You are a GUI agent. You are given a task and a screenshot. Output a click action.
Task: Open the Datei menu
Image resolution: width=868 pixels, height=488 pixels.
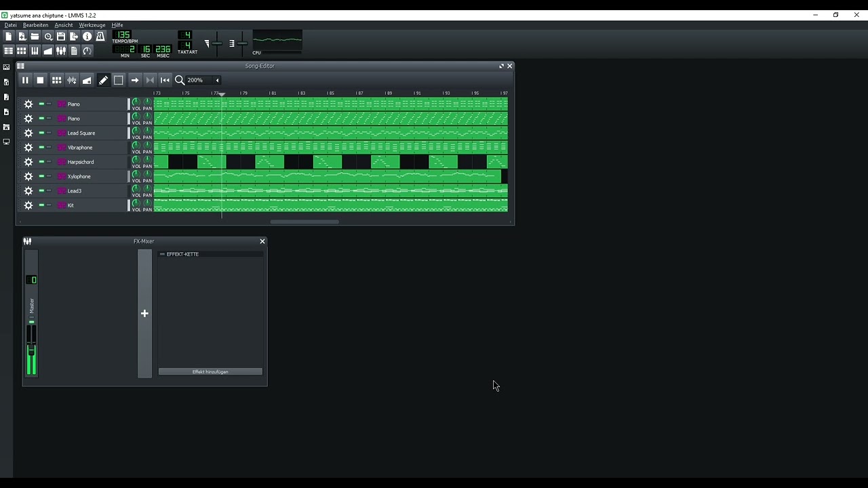coord(11,25)
